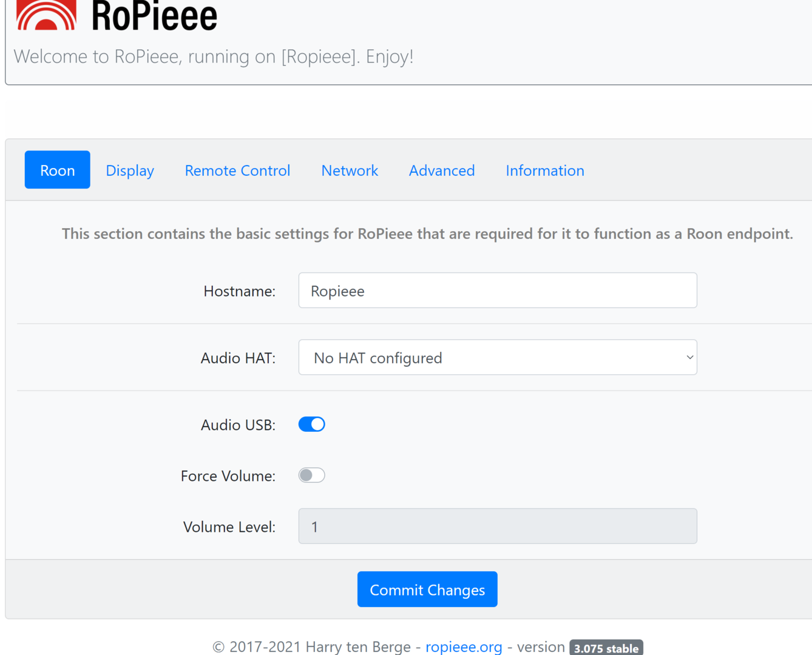The height and width of the screenshot is (655, 812).
Task: Open the Advanced settings tab
Action: pyautogui.click(x=442, y=170)
